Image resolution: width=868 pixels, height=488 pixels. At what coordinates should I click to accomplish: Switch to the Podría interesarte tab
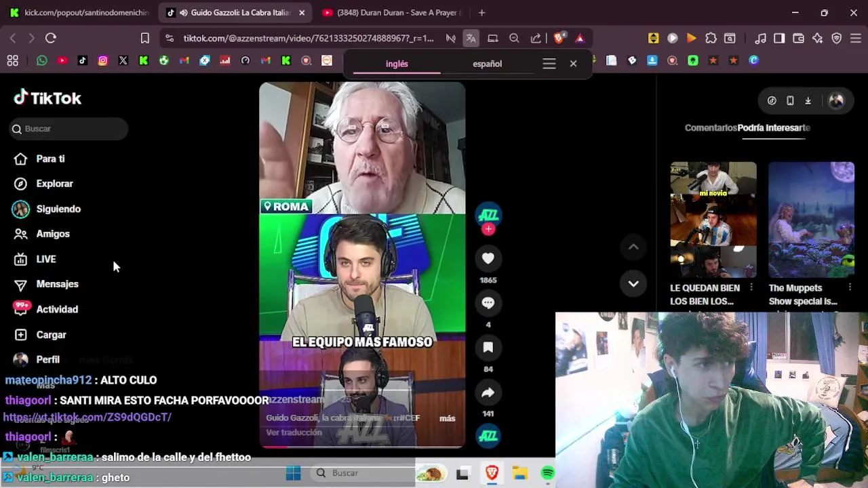coord(774,127)
